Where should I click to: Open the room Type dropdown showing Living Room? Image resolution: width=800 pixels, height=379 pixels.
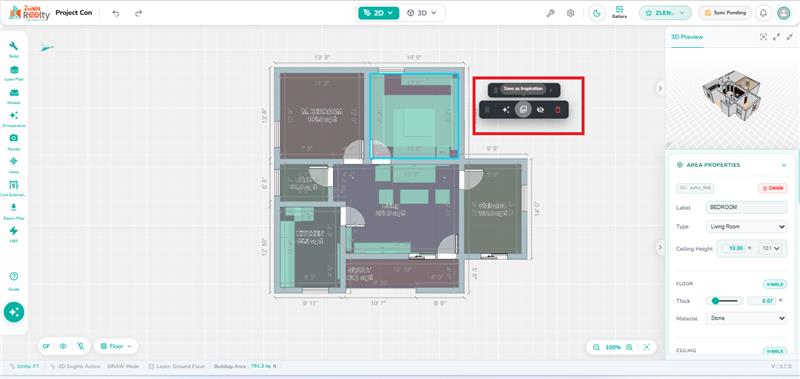click(746, 226)
